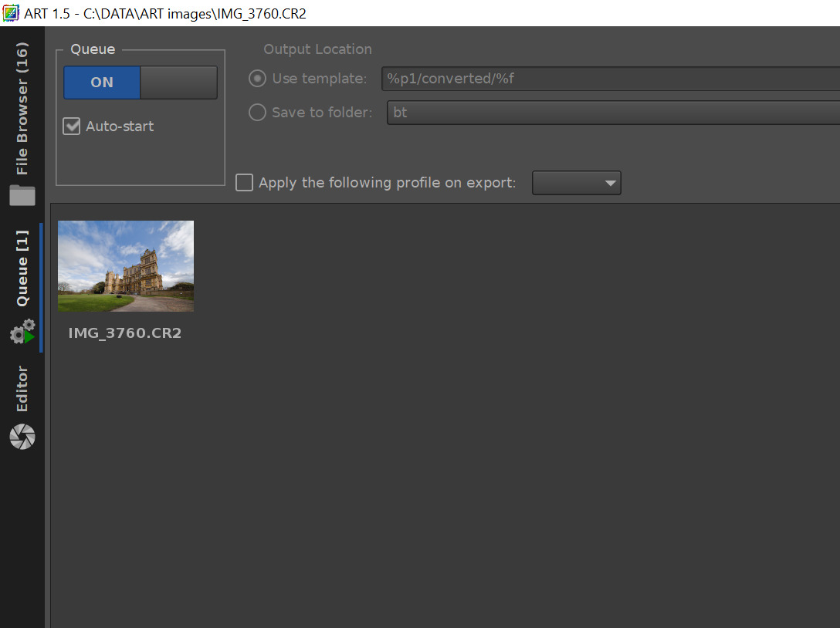Click the 'Output Location' section heading
This screenshot has height=628, width=840.
coord(317,49)
